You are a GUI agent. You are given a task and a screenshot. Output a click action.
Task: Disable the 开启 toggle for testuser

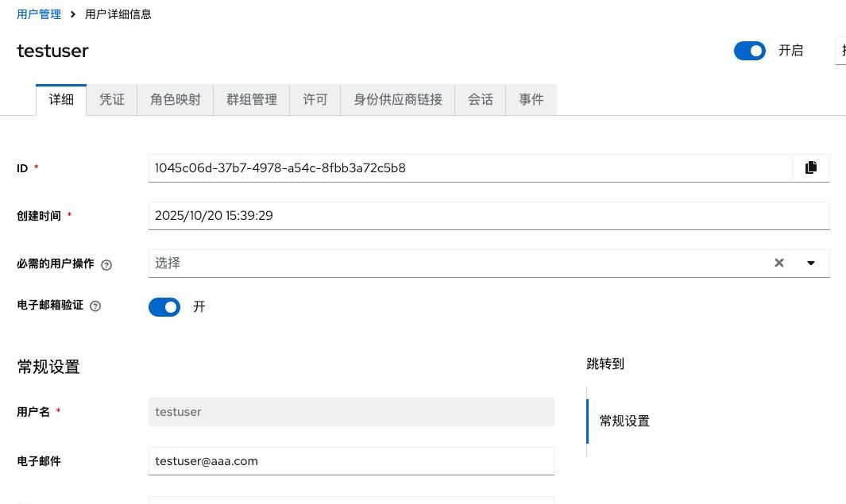[750, 50]
